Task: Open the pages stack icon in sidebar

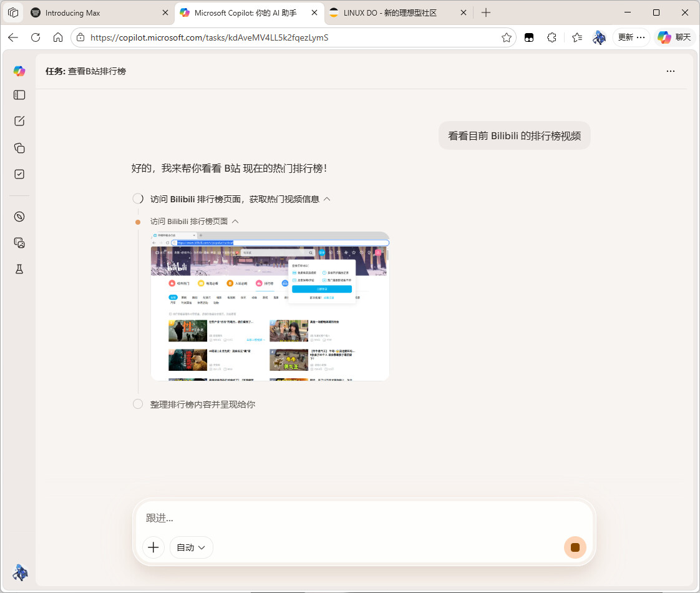Action: point(19,148)
